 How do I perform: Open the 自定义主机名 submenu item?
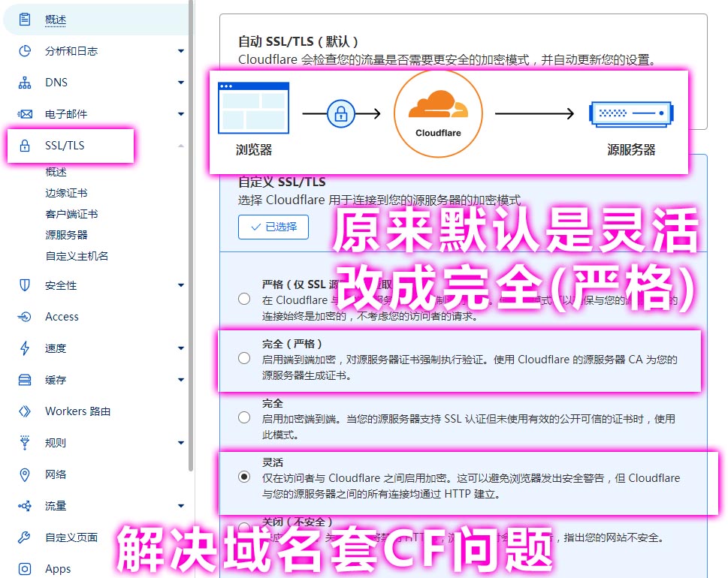pos(77,256)
